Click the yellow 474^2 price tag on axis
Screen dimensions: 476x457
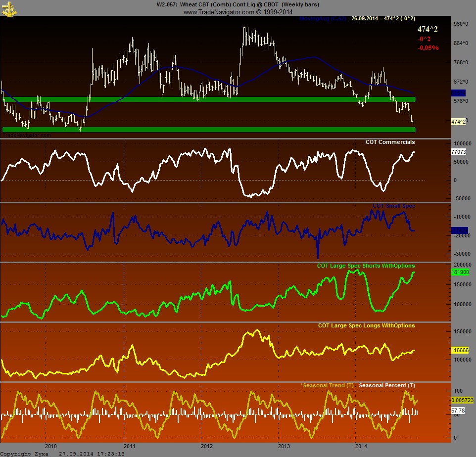point(458,122)
